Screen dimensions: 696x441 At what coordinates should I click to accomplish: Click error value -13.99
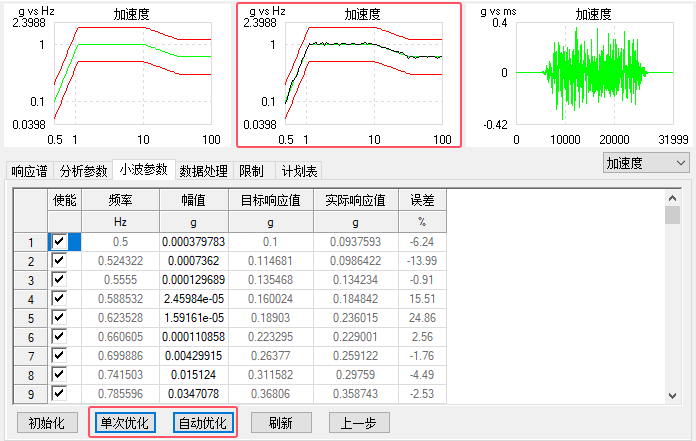click(422, 260)
